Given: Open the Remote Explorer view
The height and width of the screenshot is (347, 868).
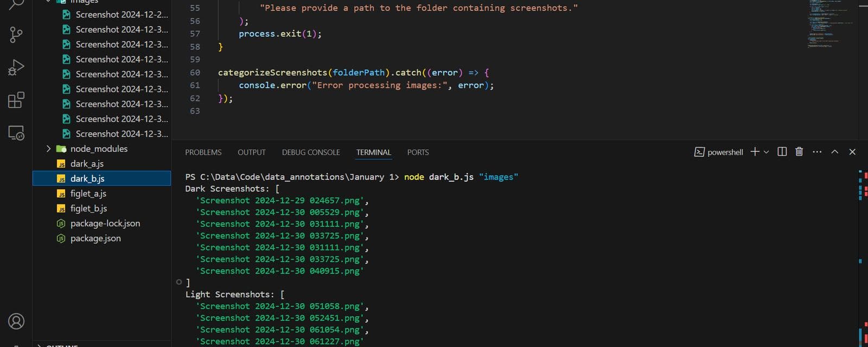Looking at the screenshot, I should pyautogui.click(x=16, y=133).
